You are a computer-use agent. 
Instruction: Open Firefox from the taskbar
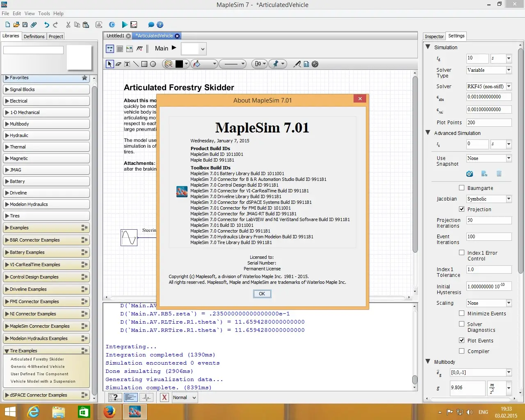click(x=110, y=412)
